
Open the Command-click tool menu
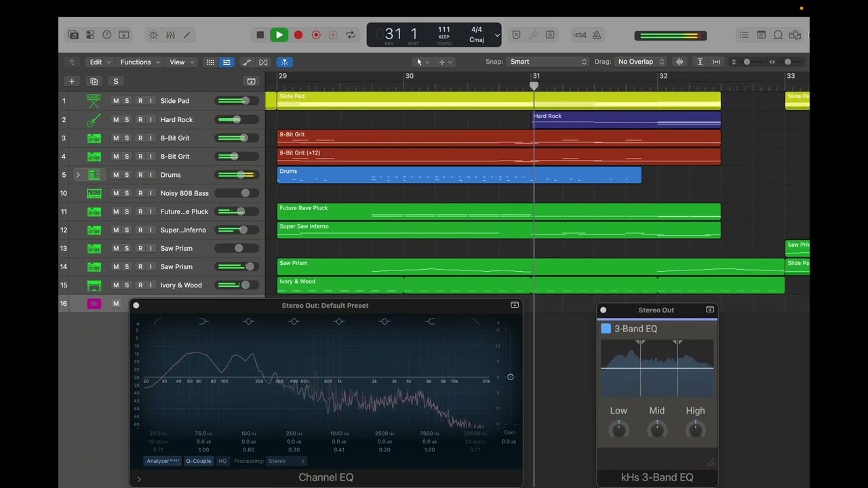click(x=446, y=62)
